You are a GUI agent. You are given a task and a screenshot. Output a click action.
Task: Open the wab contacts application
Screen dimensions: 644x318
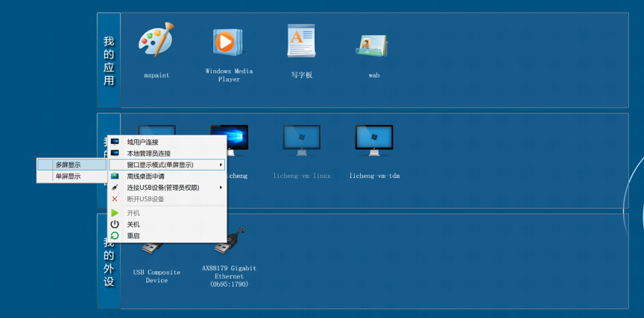click(373, 45)
